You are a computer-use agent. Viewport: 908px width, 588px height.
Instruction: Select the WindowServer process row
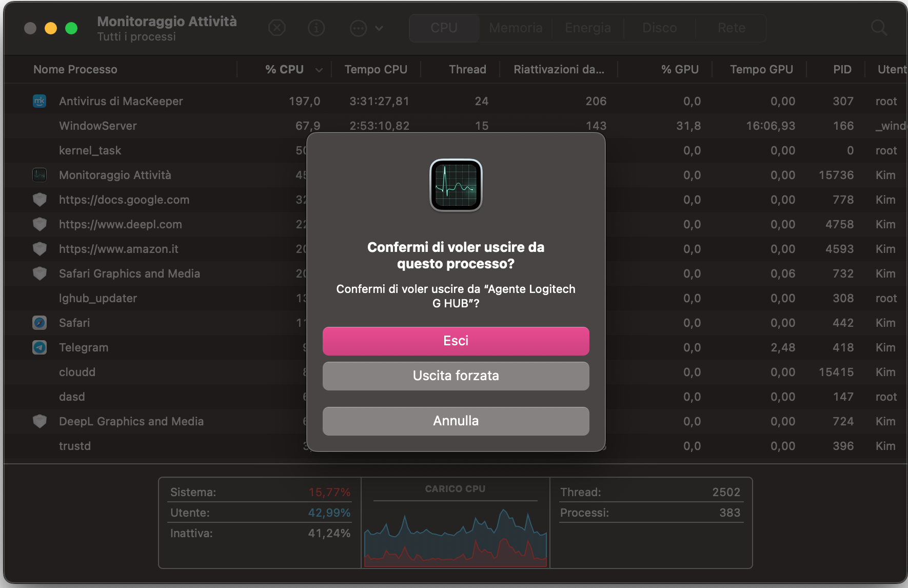(456, 126)
